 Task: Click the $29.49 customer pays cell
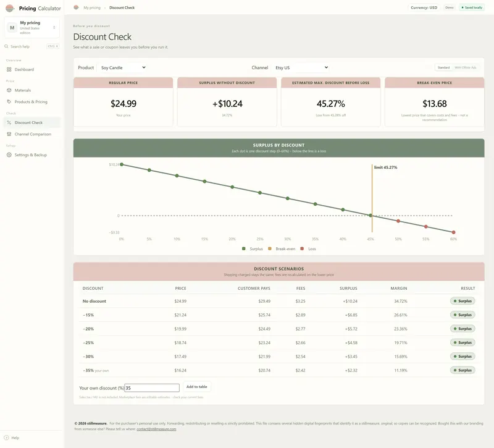(264, 301)
